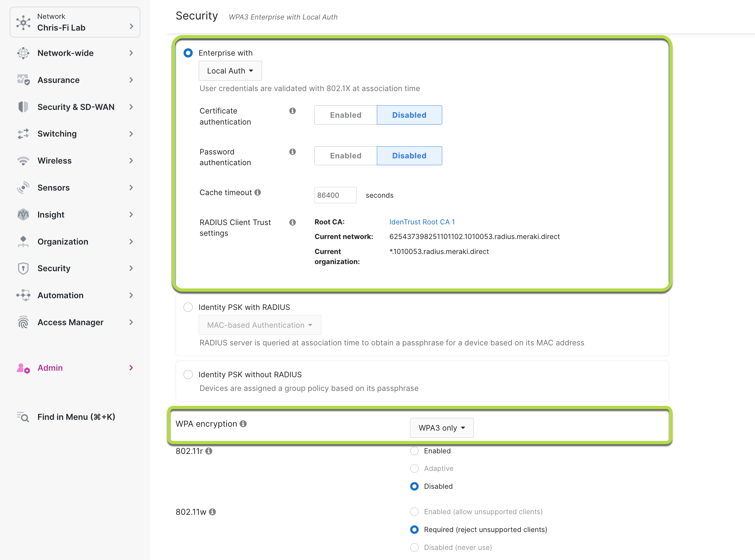
Task: Click the Sensors icon in sidebar
Action: pyautogui.click(x=23, y=188)
